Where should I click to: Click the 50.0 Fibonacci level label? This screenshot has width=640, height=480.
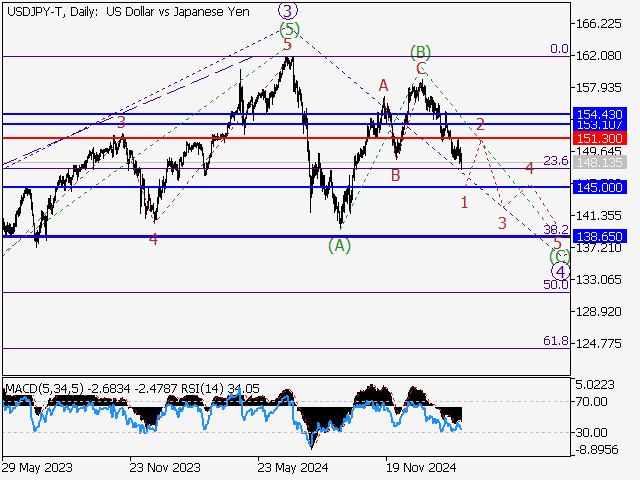click(x=556, y=284)
